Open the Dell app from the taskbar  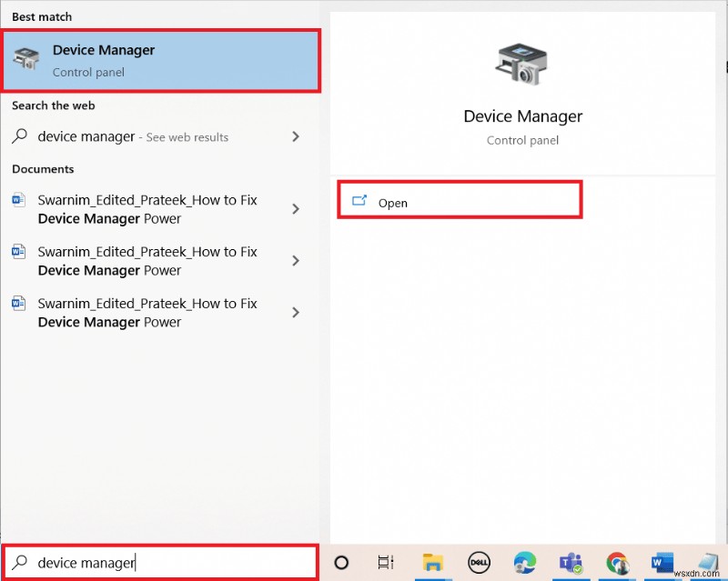[478, 563]
